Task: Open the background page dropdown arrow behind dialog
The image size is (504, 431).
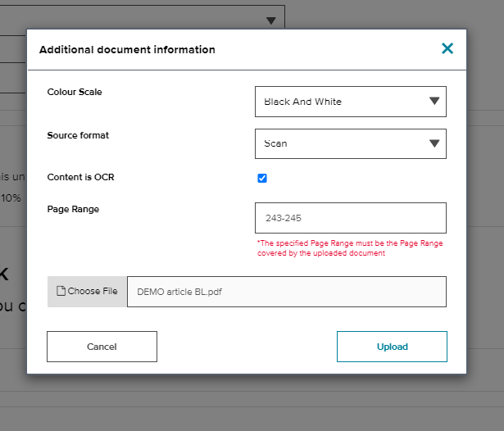Action: 271,20
